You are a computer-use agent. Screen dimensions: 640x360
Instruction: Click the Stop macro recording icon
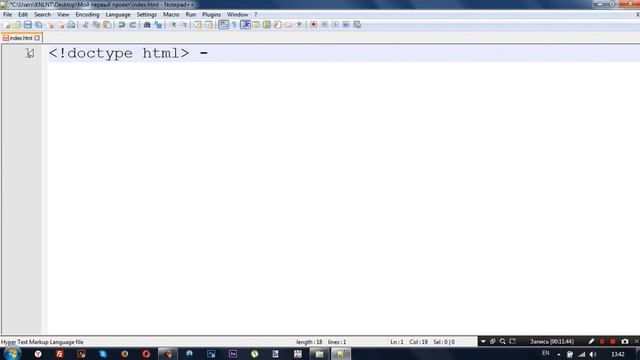pos(324,25)
